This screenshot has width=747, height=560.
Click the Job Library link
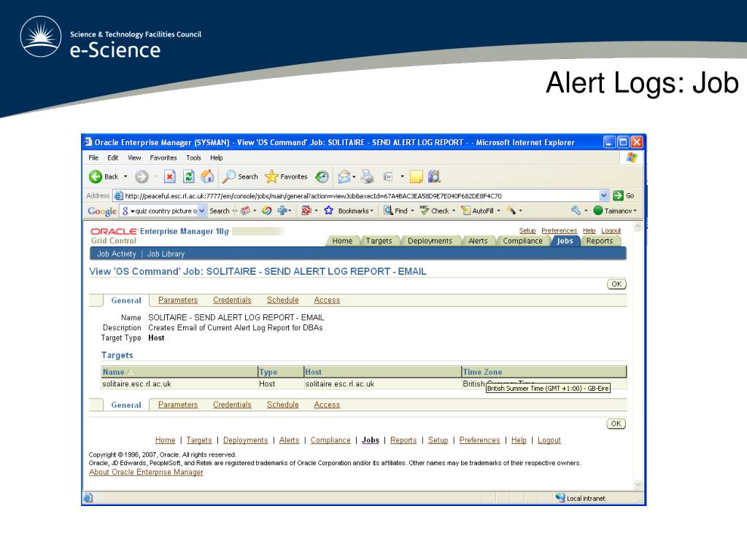tap(166, 254)
